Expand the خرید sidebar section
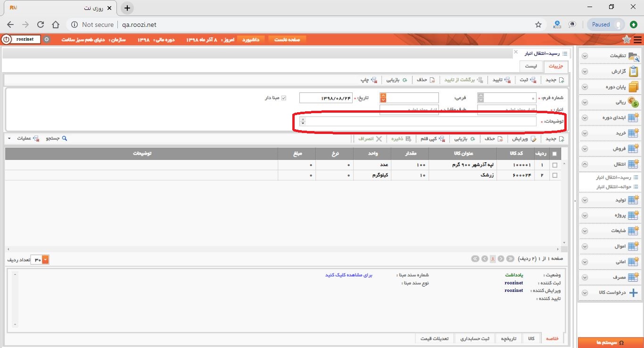 point(585,133)
